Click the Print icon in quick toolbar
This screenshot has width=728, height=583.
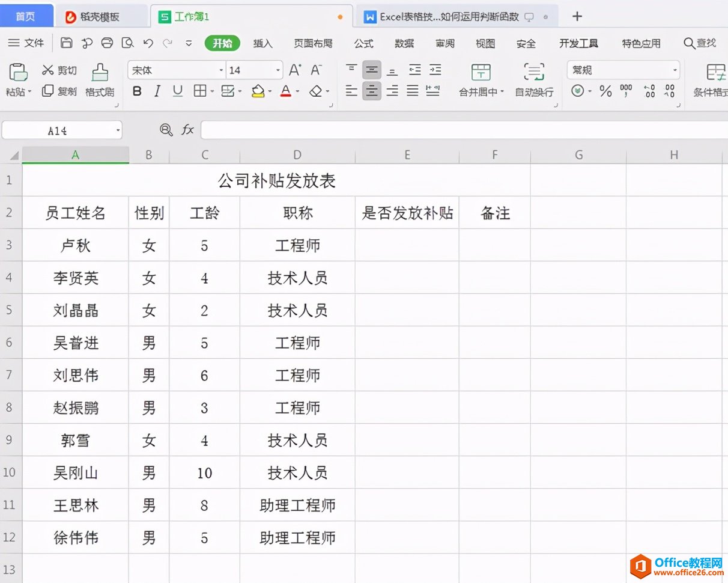click(107, 43)
